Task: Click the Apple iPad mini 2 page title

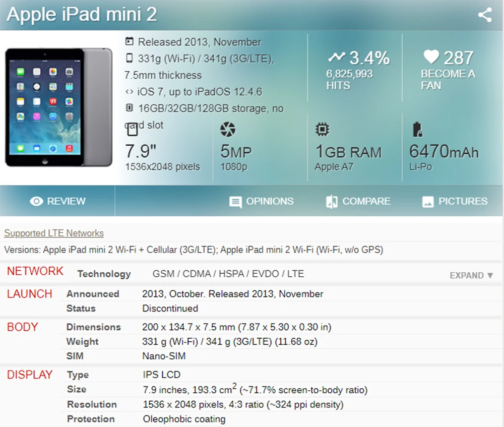Action: point(82,14)
